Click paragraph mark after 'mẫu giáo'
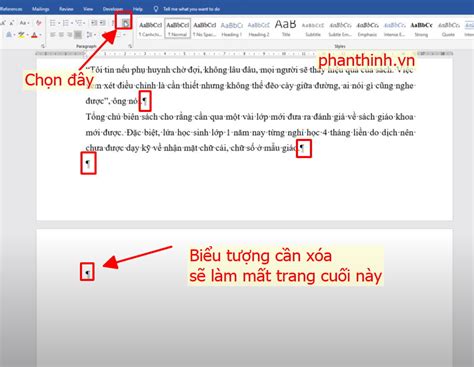The width and height of the screenshot is (474, 367). (x=302, y=147)
